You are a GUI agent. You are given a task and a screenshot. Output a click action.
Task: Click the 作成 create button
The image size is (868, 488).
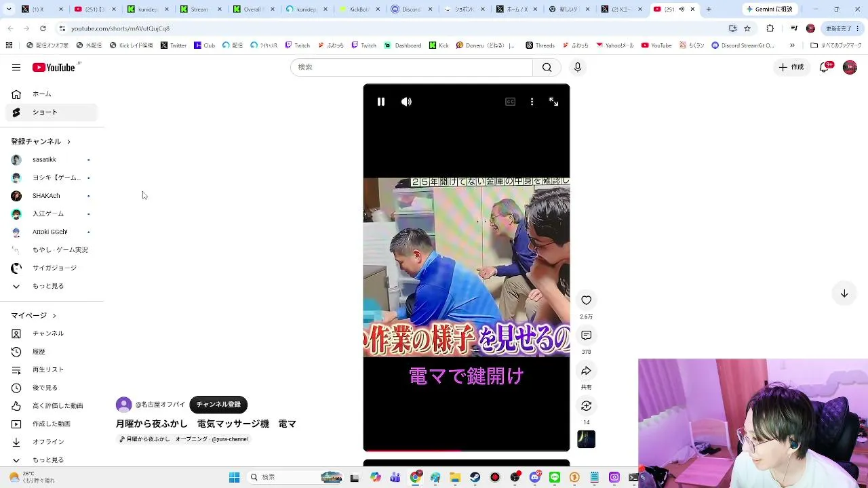pos(791,67)
